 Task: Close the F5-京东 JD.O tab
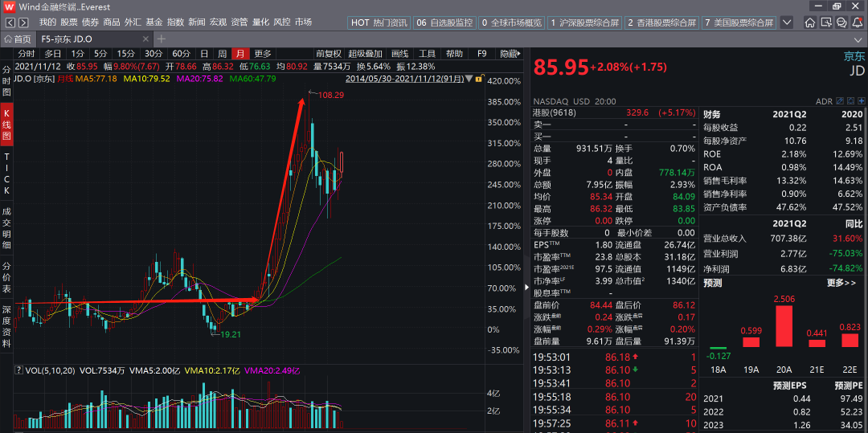point(145,39)
